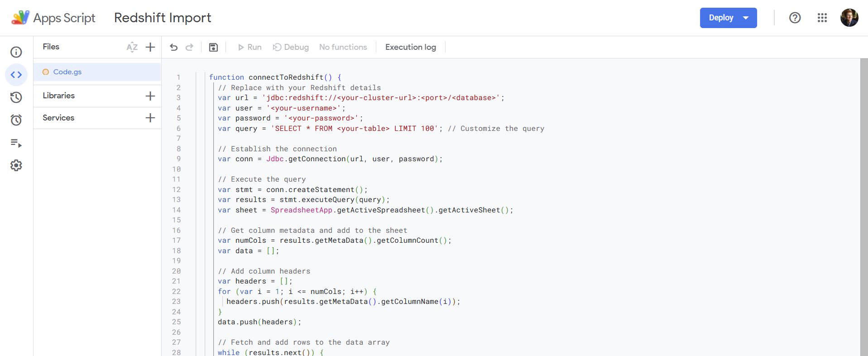This screenshot has width=868, height=356.
Task: Open the Triggers alarm clock icon
Action: [16, 120]
